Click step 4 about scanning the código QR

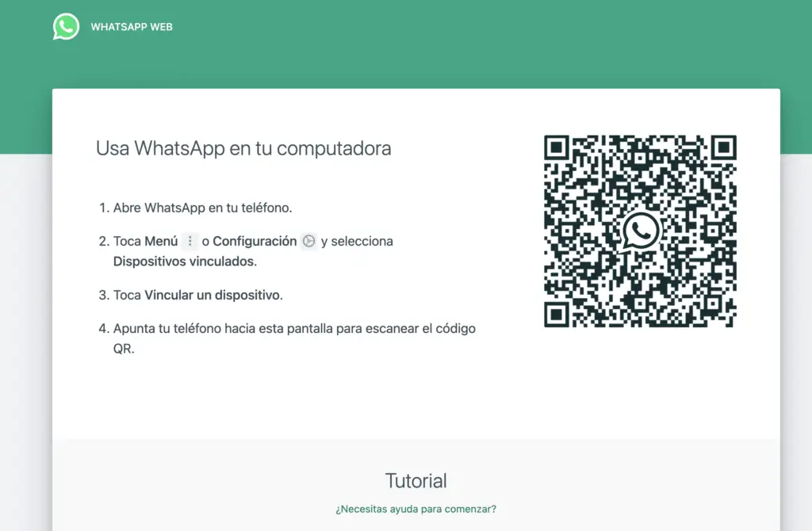[x=285, y=328]
